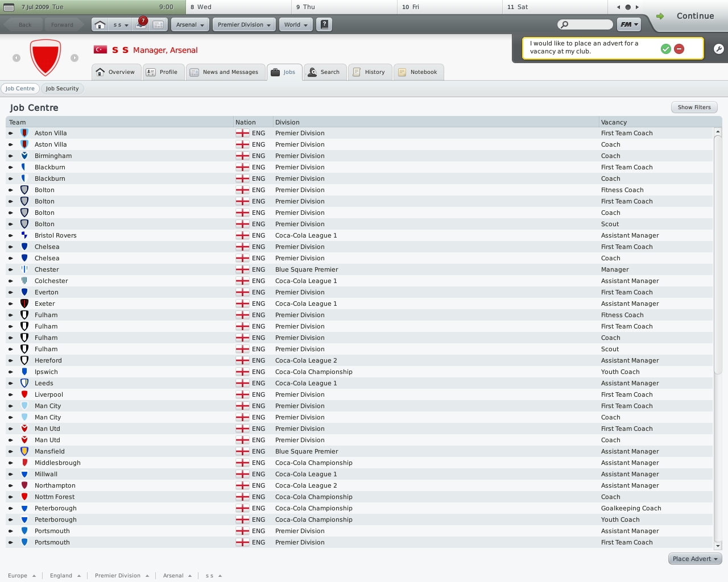Click the Arsenal club badge

pyautogui.click(x=45, y=57)
